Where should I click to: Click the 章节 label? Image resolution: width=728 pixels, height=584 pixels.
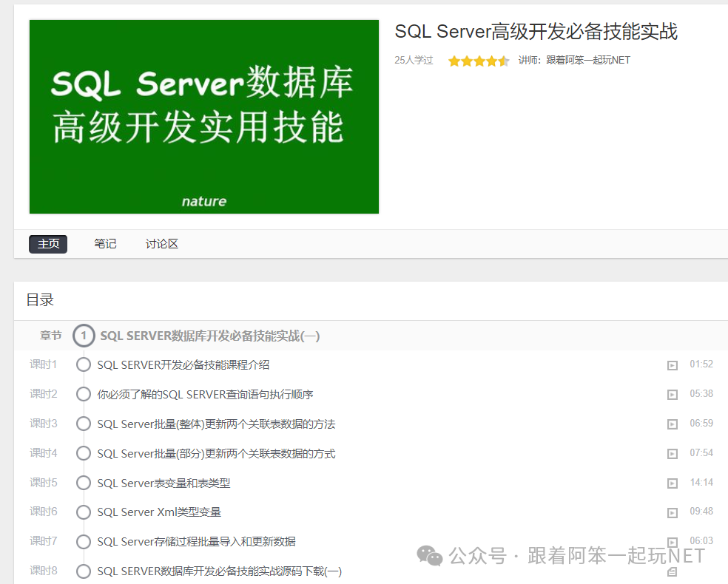click(50, 336)
